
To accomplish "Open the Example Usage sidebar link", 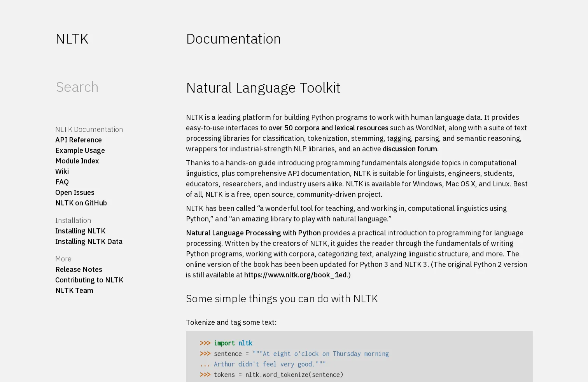I will pos(80,150).
